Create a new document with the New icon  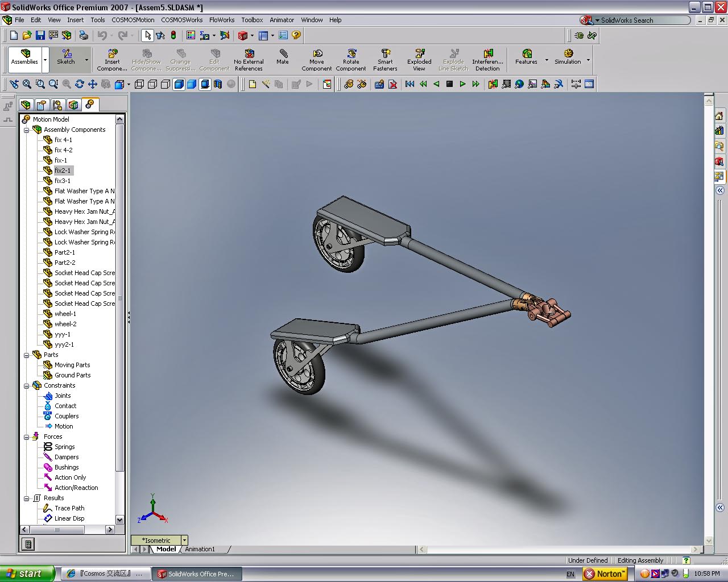point(14,35)
